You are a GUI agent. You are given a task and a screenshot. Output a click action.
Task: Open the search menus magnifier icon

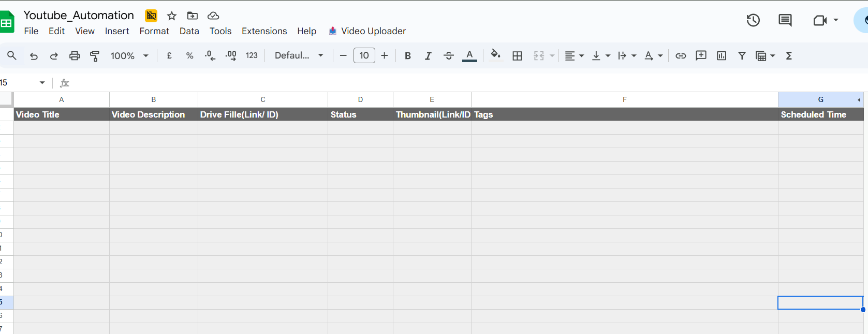pos(12,55)
